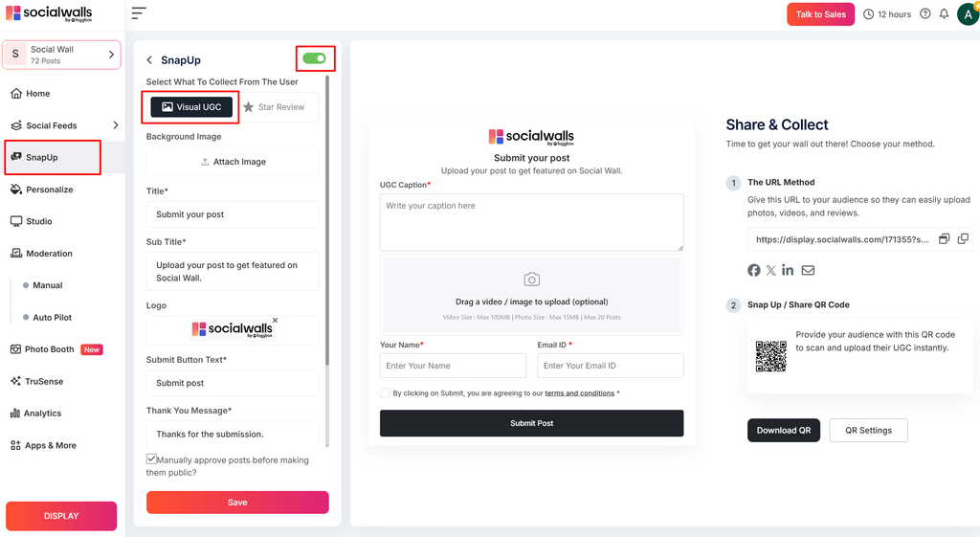Viewport: 980px width, 537px height.
Task: Share URL via LinkedIn icon
Action: pyautogui.click(x=788, y=270)
